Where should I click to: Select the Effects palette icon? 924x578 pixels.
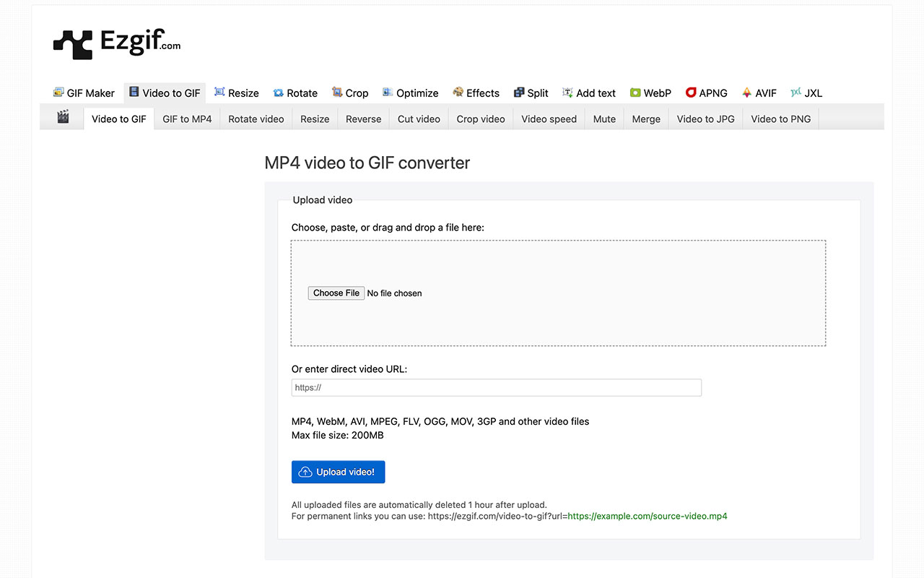[x=458, y=92]
